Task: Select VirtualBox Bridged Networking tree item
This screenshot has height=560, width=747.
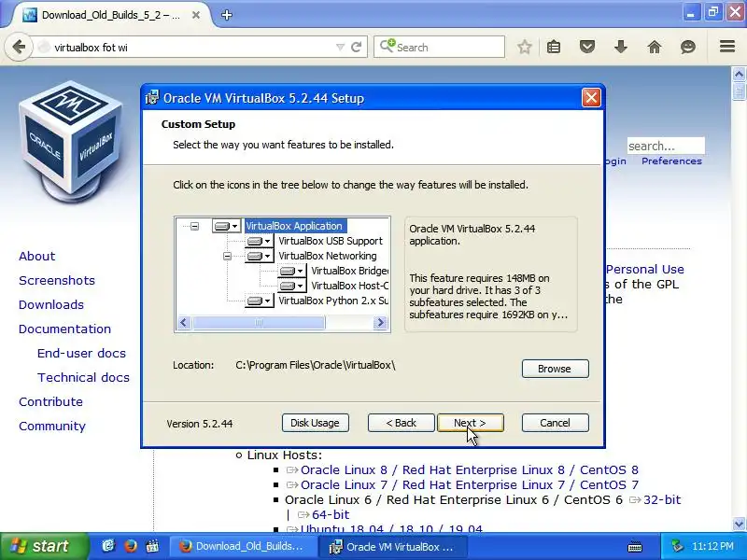Action: pyautogui.click(x=349, y=271)
